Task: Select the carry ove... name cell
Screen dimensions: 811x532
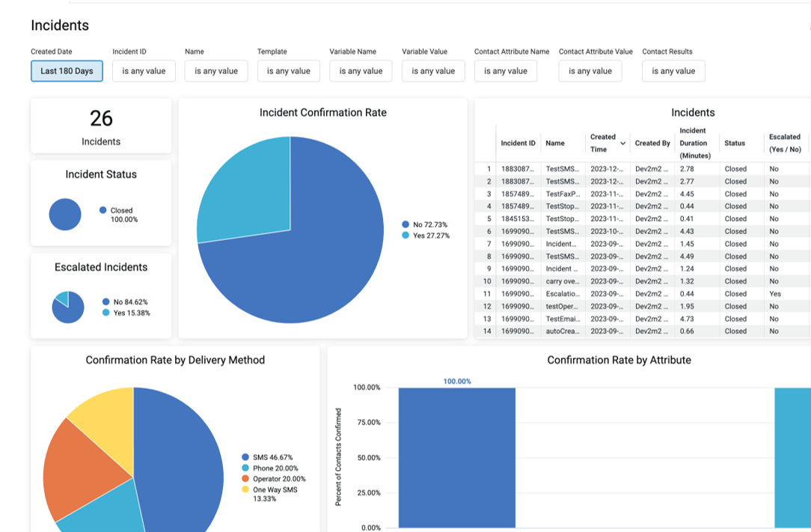Action: click(x=563, y=281)
